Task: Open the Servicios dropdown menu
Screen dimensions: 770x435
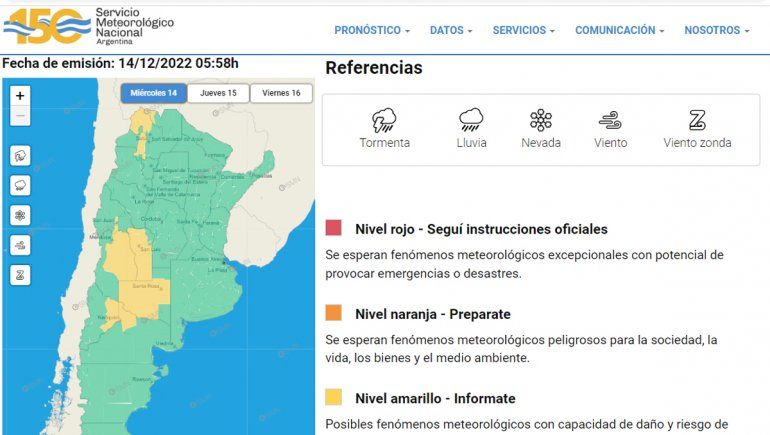Action: point(525,30)
